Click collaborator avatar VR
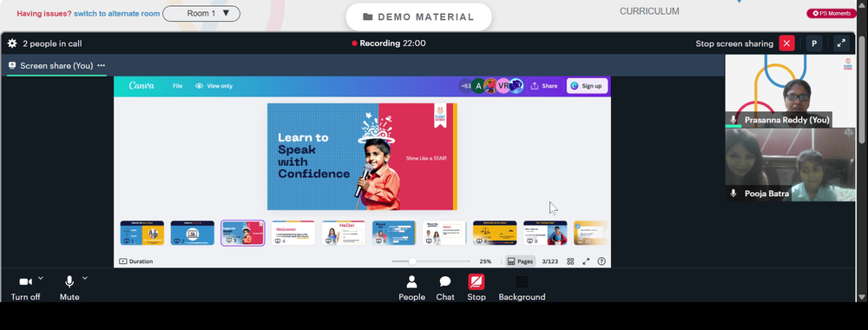The image size is (868, 330). (503, 86)
